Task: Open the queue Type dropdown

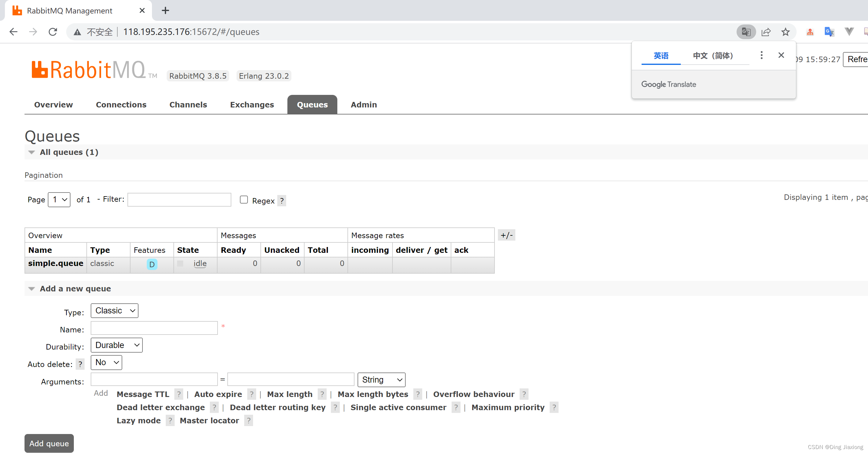Action: (114, 311)
